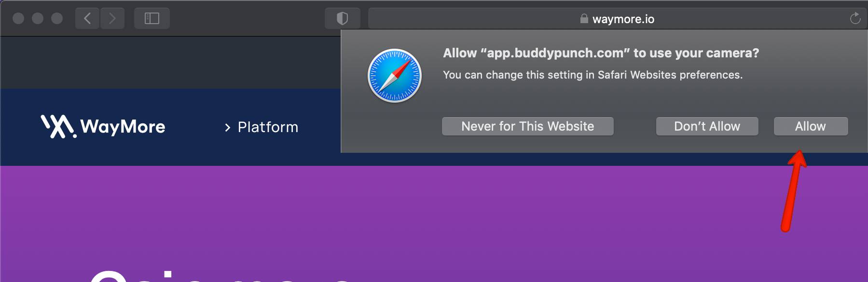Select Never for This Website
Screen dimensions: 868x282
[x=528, y=126]
